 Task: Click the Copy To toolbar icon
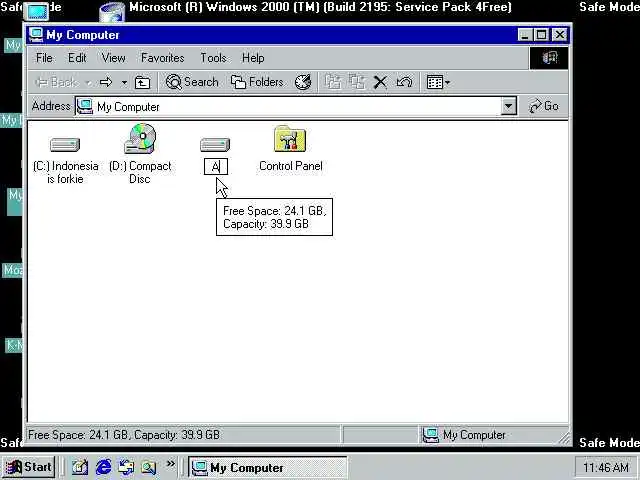pyautogui.click(x=357, y=82)
